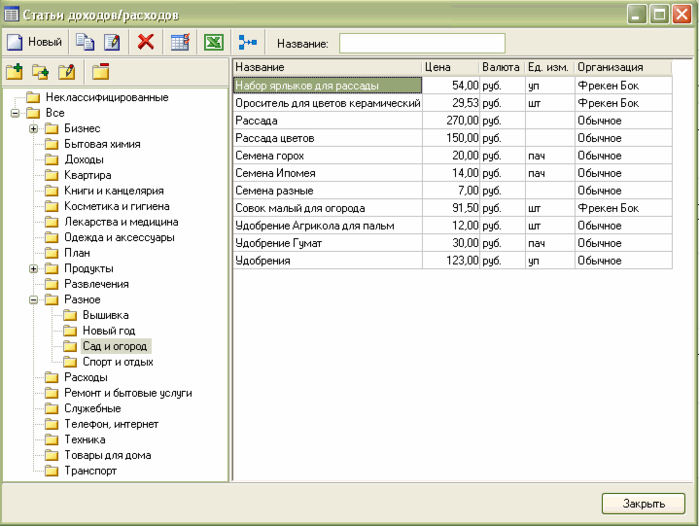The height and width of the screenshot is (526, 699).
Task: Export list to Excel icon
Action: pos(214,43)
